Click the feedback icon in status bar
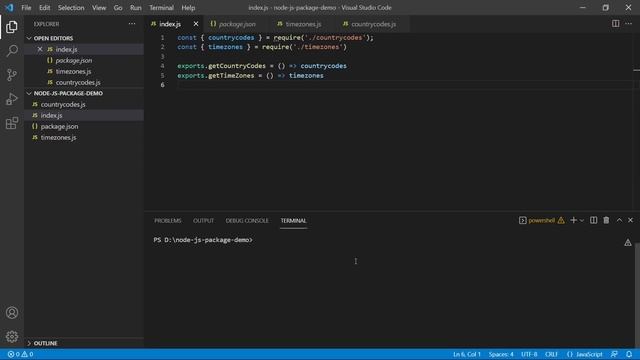Viewport: 640px width, 360px height. point(614,354)
